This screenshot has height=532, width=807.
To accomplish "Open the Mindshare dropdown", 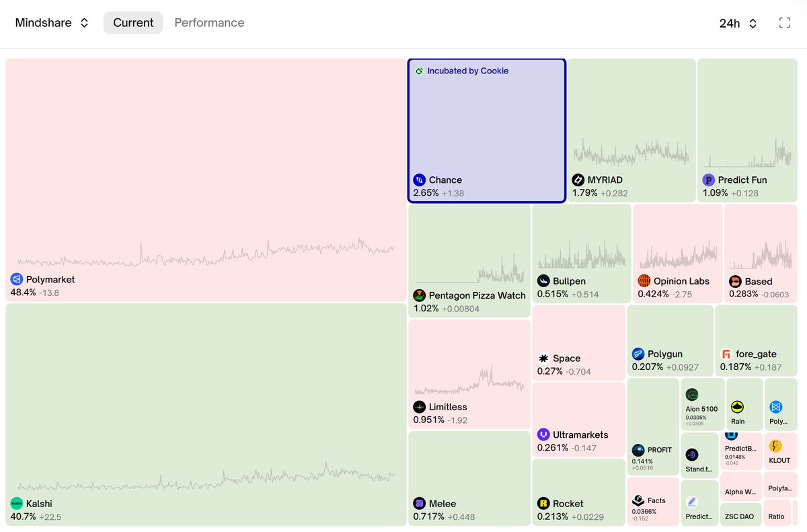I will [x=52, y=23].
